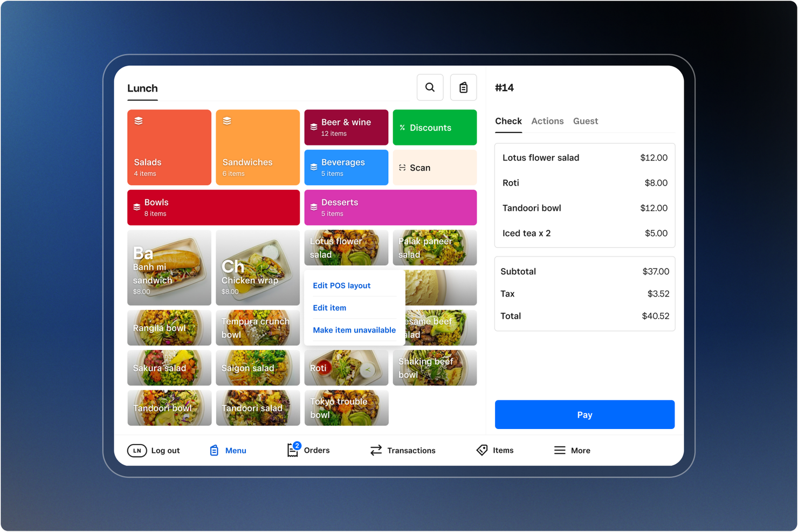
Task: Open the Guest tab
Action: tap(586, 121)
